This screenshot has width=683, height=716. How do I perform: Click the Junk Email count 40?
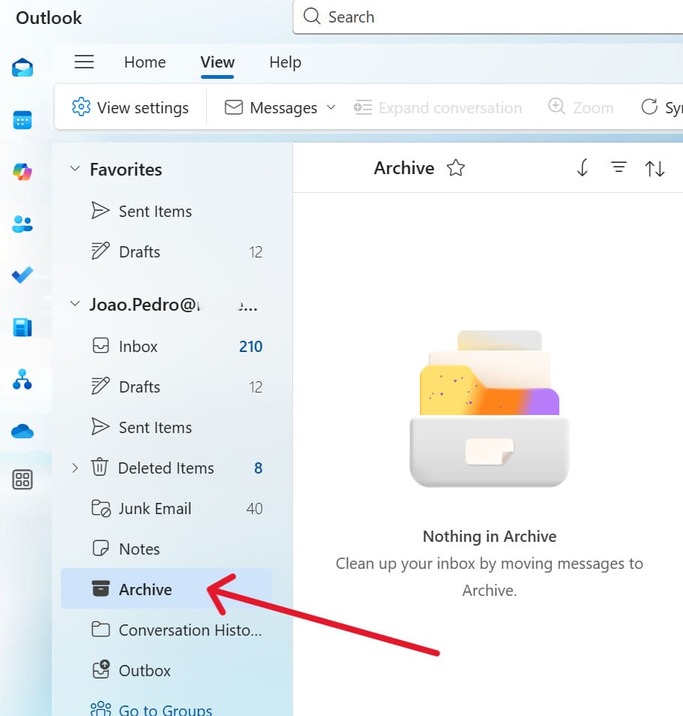click(254, 509)
